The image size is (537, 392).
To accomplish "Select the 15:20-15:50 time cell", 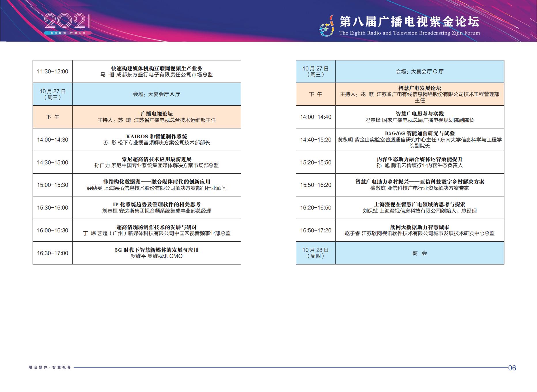I will 316,162.
